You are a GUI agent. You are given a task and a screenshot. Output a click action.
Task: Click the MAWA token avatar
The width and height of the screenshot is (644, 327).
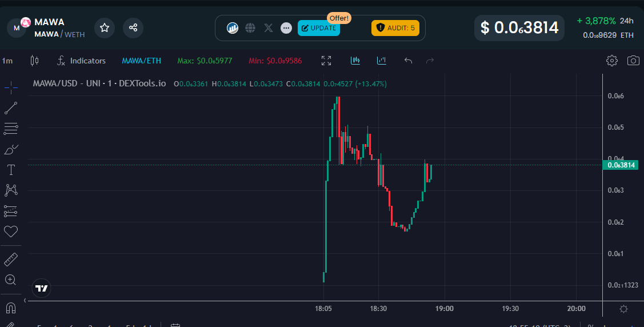pyautogui.click(x=17, y=28)
